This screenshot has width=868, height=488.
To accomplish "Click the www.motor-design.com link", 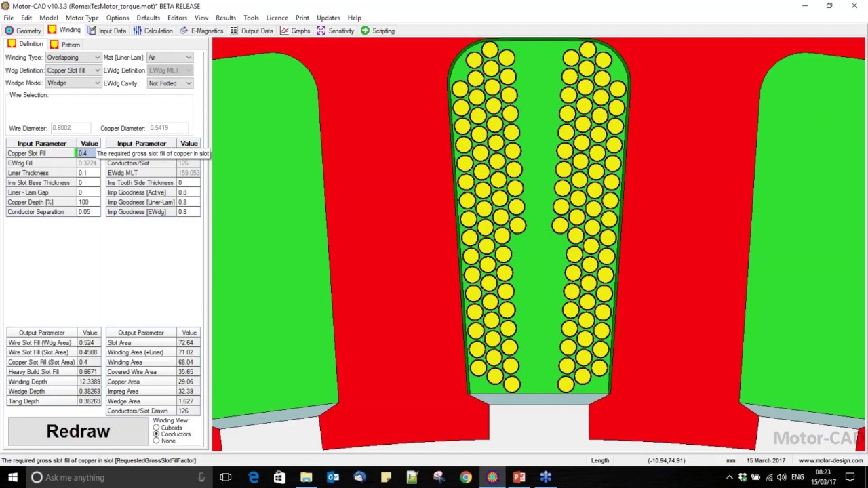I will [x=831, y=460].
